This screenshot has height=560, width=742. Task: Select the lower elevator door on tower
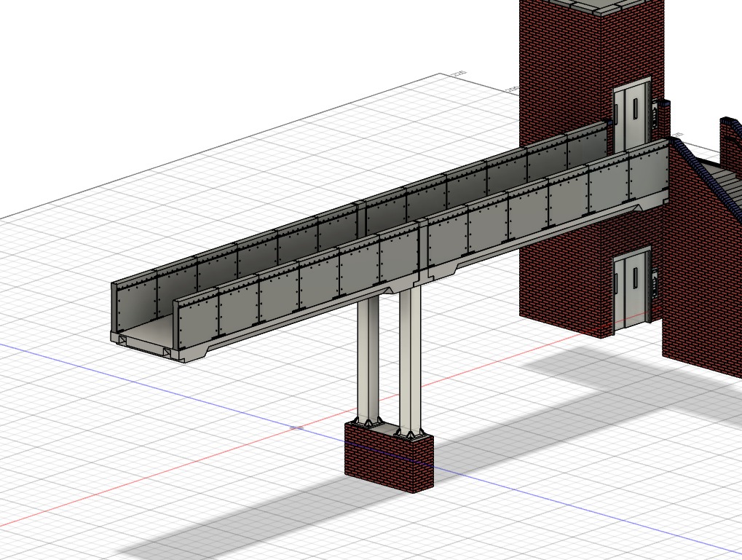(632, 290)
